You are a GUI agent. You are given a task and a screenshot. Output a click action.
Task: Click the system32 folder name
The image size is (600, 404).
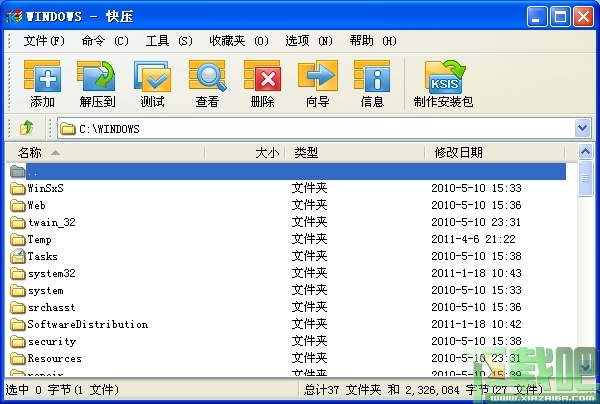tap(52, 274)
